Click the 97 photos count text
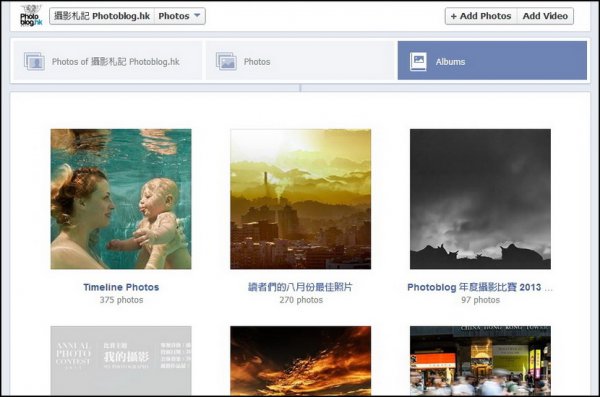The height and width of the screenshot is (397, 600). [x=481, y=300]
